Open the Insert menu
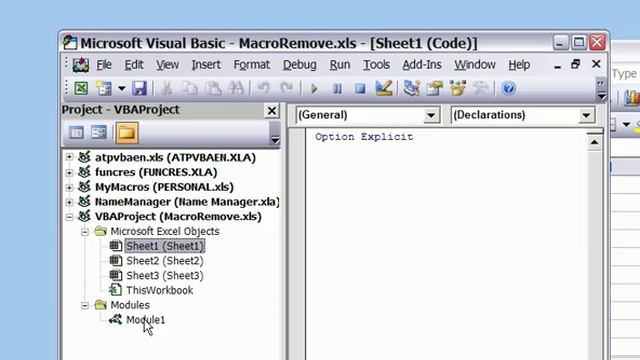This screenshot has height=360, width=640. click(x=206, y=64)
